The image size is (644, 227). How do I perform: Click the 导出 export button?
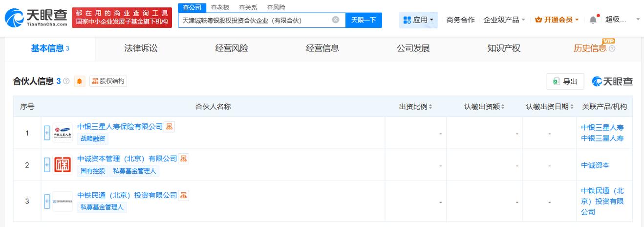565,82
